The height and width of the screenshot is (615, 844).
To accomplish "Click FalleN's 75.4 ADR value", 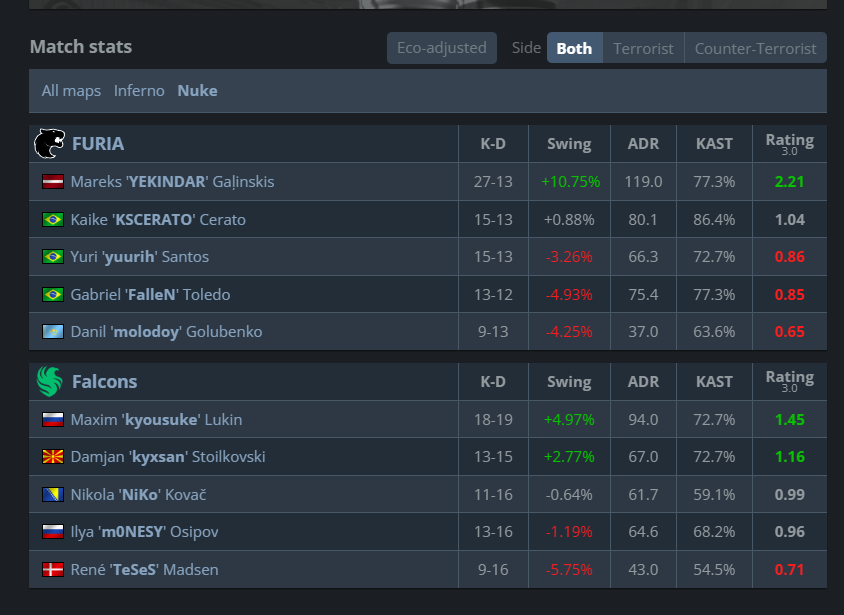I will tap(643, 295).
